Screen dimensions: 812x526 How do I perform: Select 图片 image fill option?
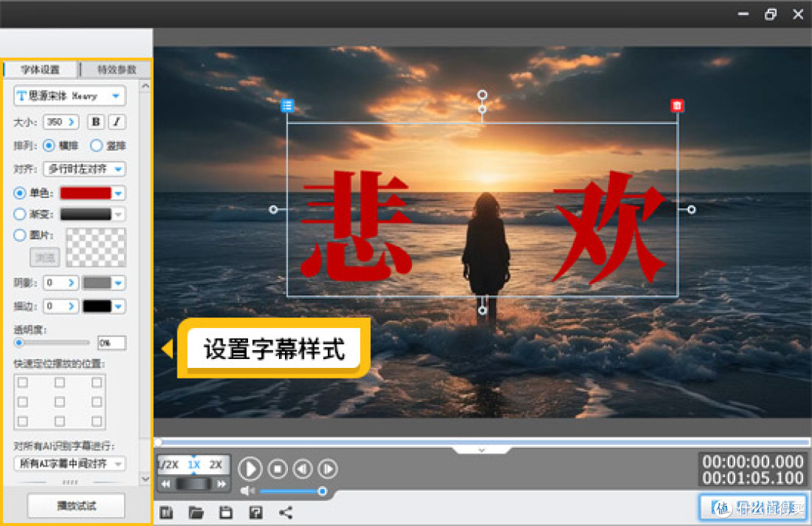(20, 236)
